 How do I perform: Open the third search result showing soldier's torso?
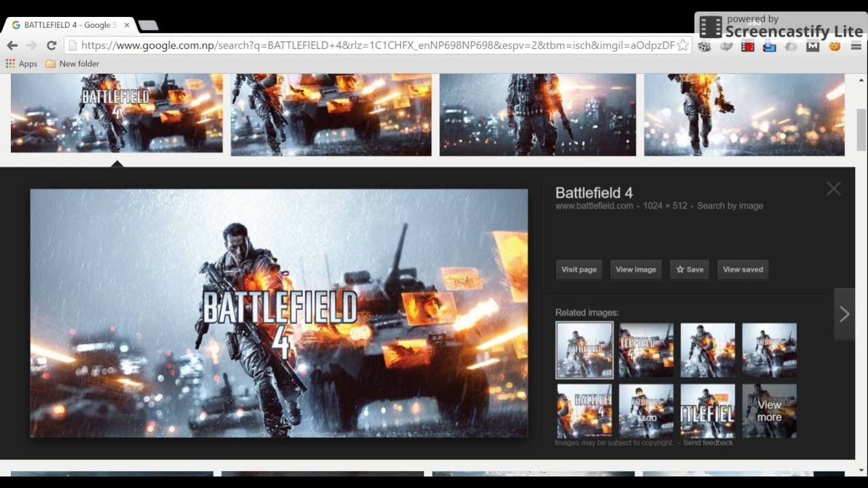click(538, 115)
